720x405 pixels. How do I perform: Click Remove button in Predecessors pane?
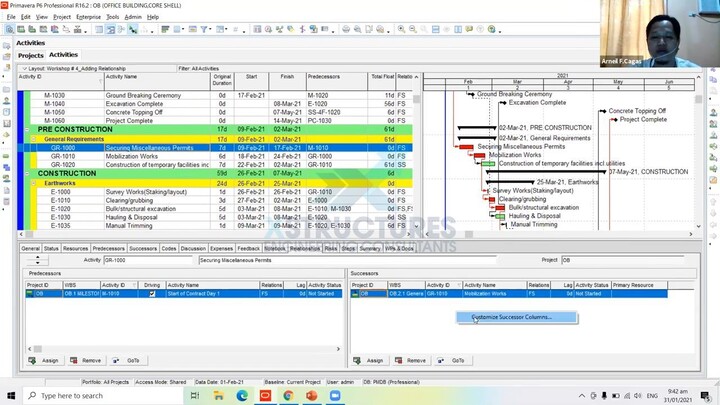click(x=85, y=360)
